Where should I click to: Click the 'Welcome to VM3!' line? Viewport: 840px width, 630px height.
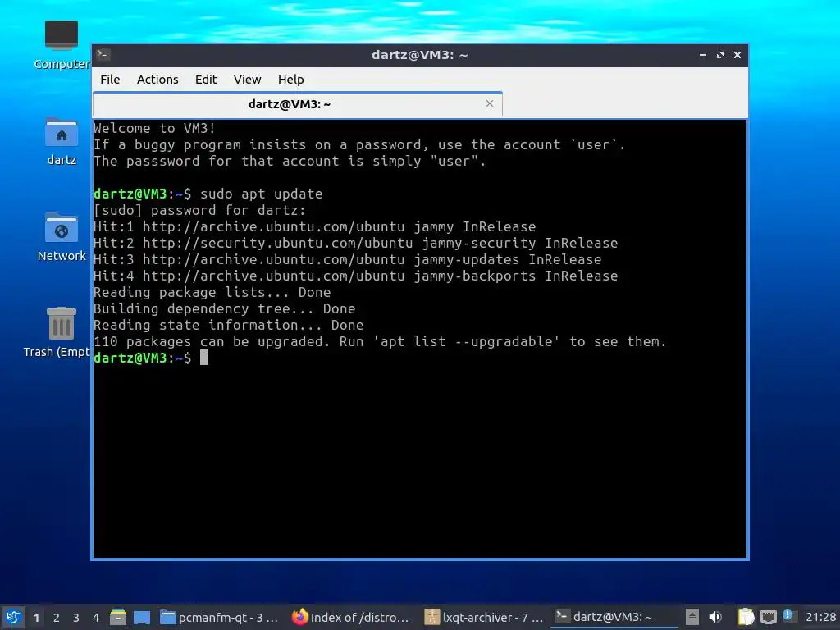coord(154,128)
